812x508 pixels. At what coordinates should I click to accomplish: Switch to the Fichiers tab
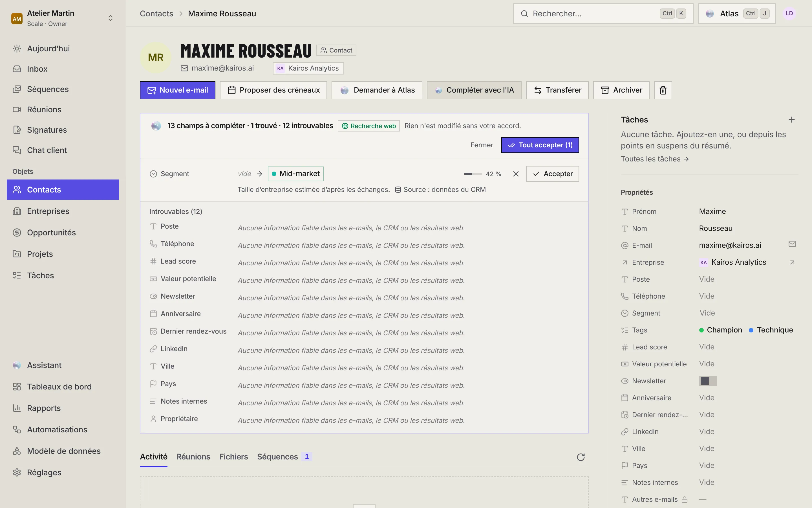tap(233, 457)
